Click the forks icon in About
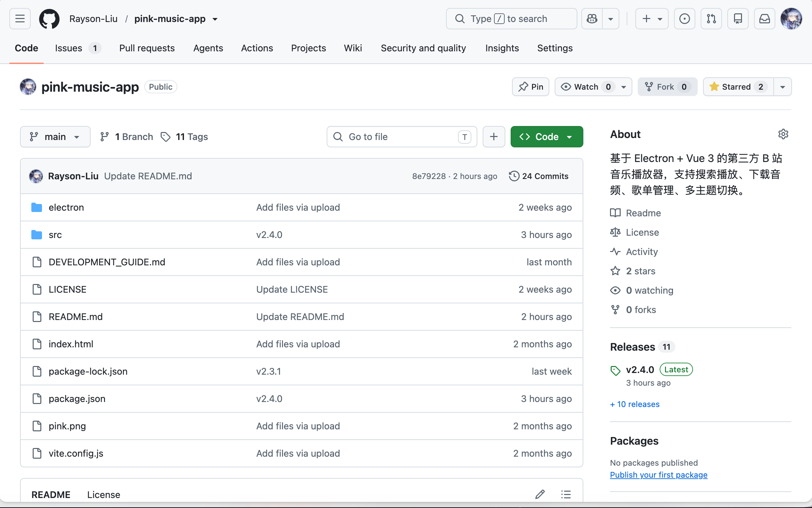 [x=615, y=309]
